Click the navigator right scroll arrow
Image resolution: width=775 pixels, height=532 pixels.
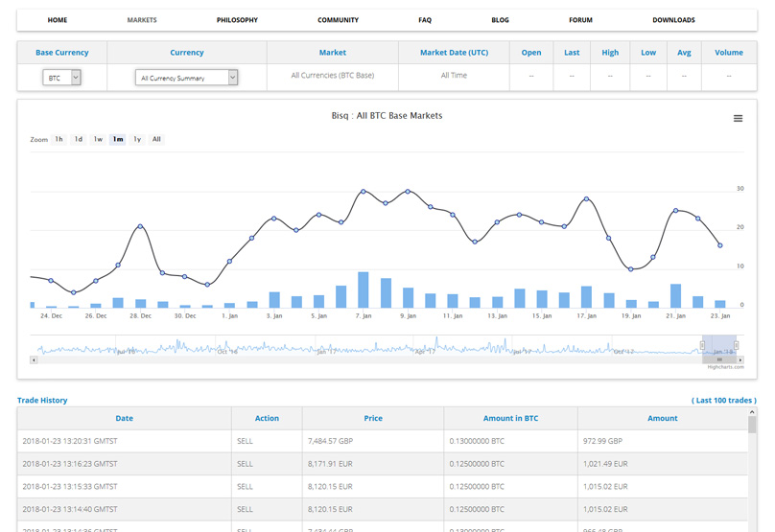(740, 360)
